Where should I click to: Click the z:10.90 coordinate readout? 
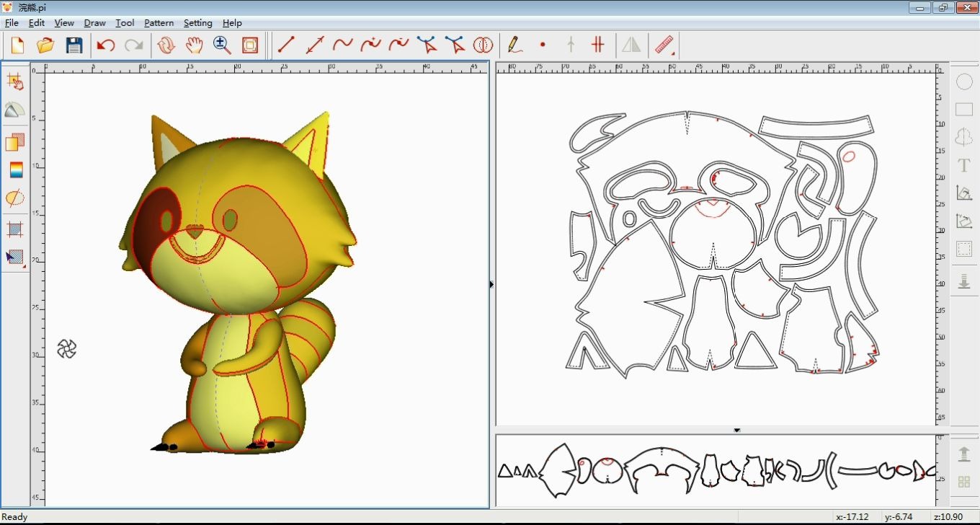click(x=948, y=516)
